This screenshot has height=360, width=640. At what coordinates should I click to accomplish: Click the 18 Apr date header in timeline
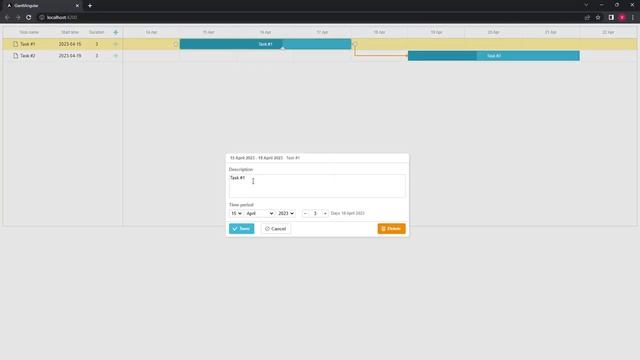point(379,32)
